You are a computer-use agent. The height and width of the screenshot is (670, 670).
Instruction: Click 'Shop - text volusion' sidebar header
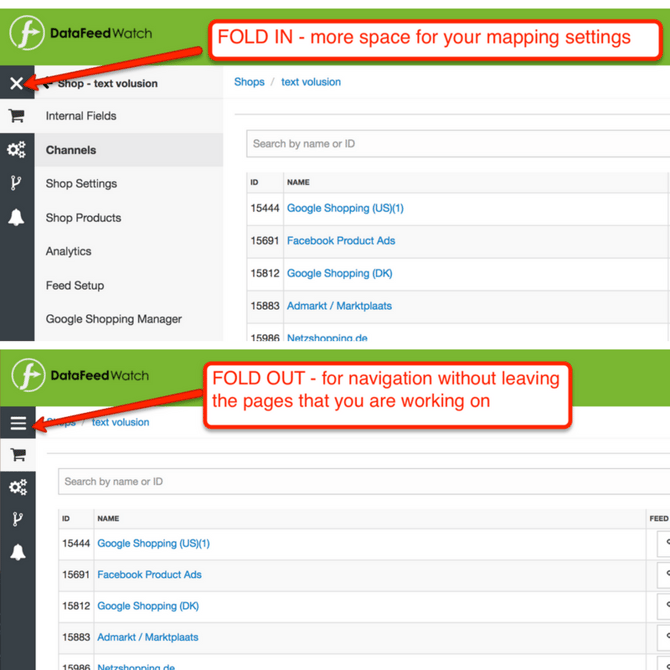click(x=108, y=83)
